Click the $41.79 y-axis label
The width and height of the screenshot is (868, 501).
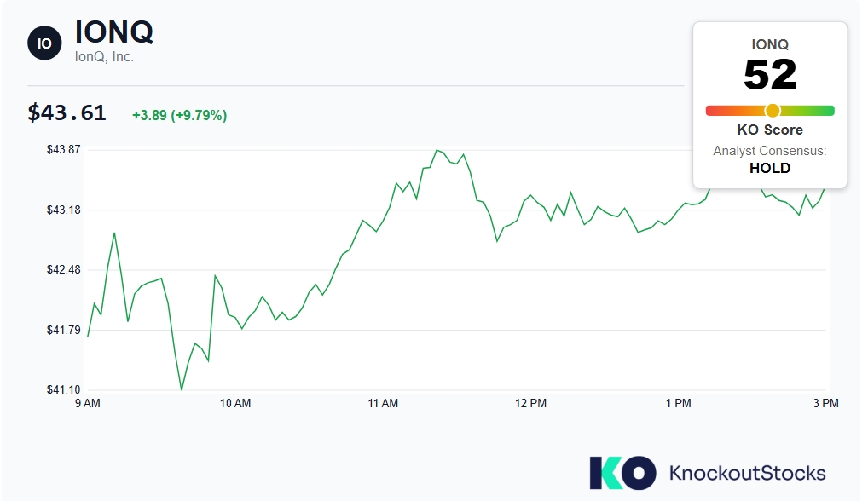[x=64, y=330]
